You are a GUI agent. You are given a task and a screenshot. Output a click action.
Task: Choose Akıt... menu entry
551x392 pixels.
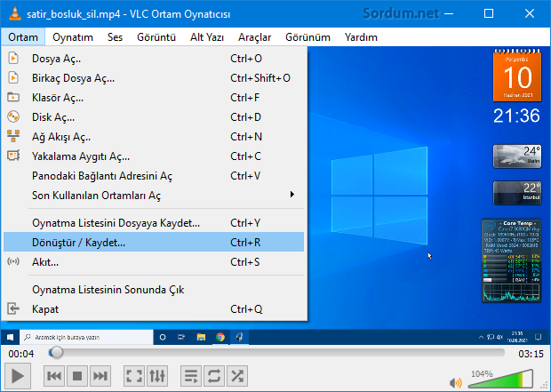pyautogui.click(x=154, y=262)
